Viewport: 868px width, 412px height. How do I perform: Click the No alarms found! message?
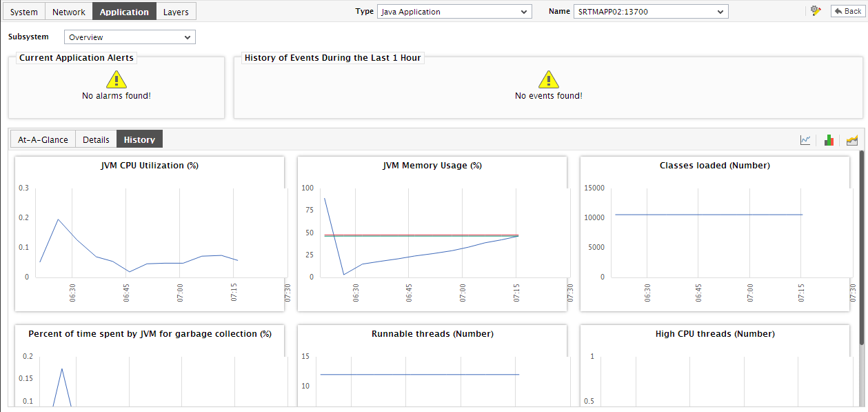pyautogui.click(x=117, y=96)
